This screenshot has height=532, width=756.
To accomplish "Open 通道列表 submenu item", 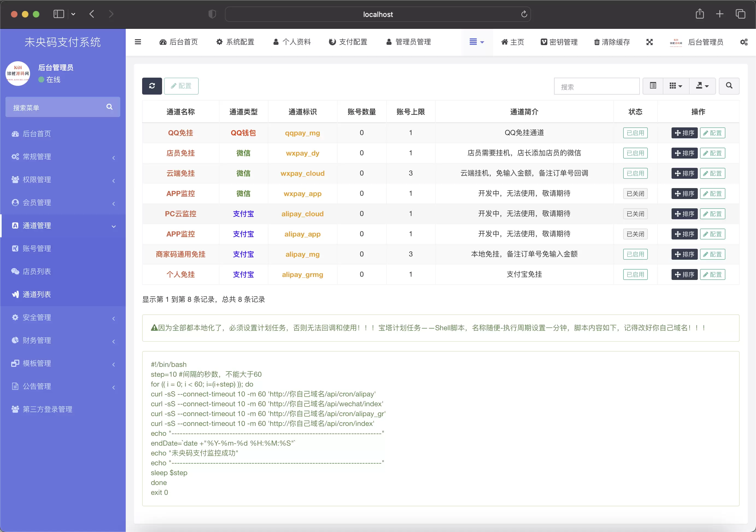I will click(x=63, y=294).
